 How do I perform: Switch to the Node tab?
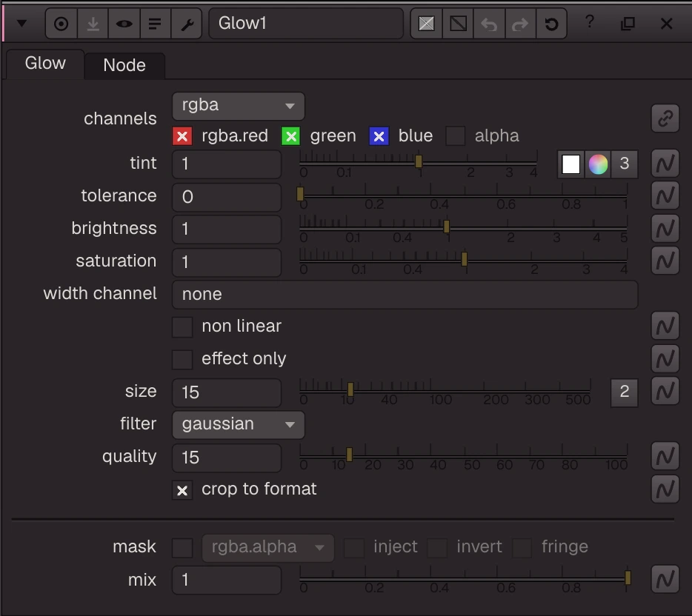click(x=124, y=65)
